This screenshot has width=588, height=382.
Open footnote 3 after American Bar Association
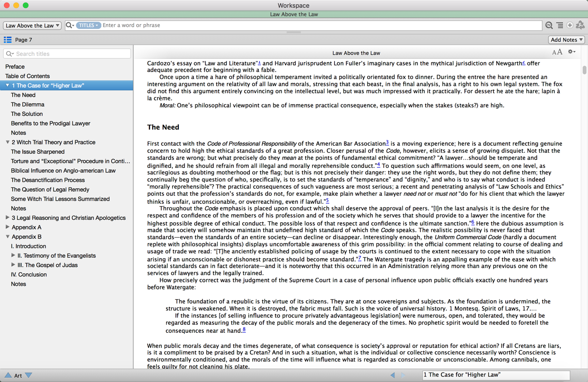click(387, 142)
